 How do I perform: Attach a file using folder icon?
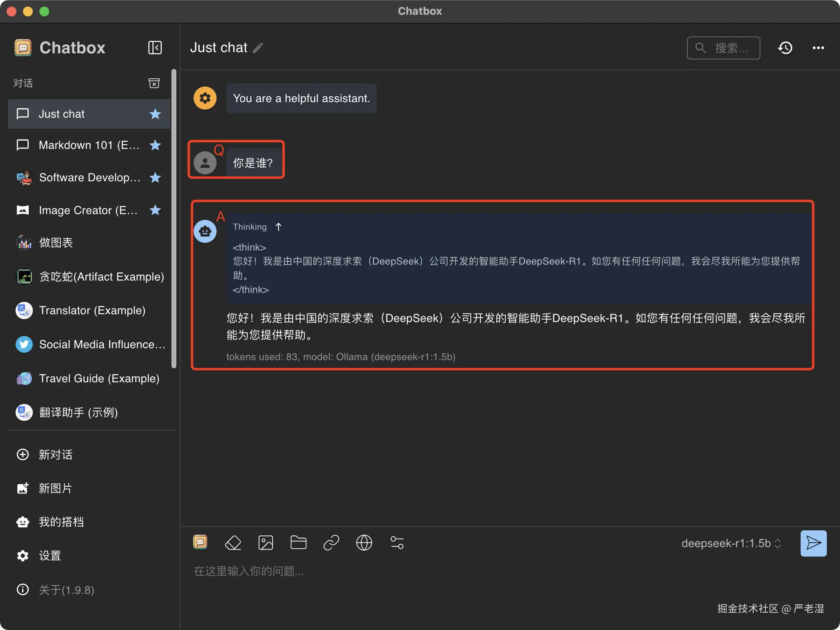[298, 543]
